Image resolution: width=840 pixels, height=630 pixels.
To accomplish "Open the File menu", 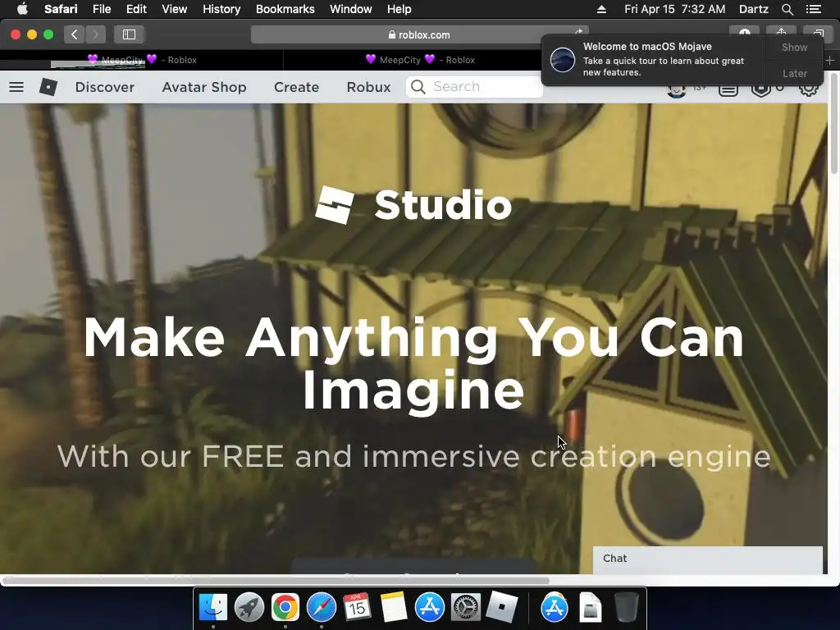I will (101, 9).
